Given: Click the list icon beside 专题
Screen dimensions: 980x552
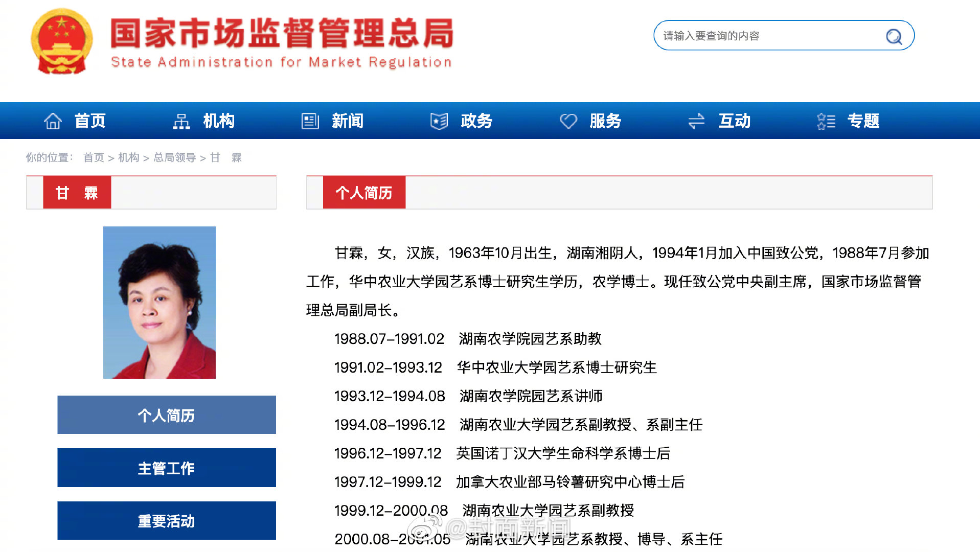Looking at the screenshot, I should pyautogui.click(x=826, y=121).
